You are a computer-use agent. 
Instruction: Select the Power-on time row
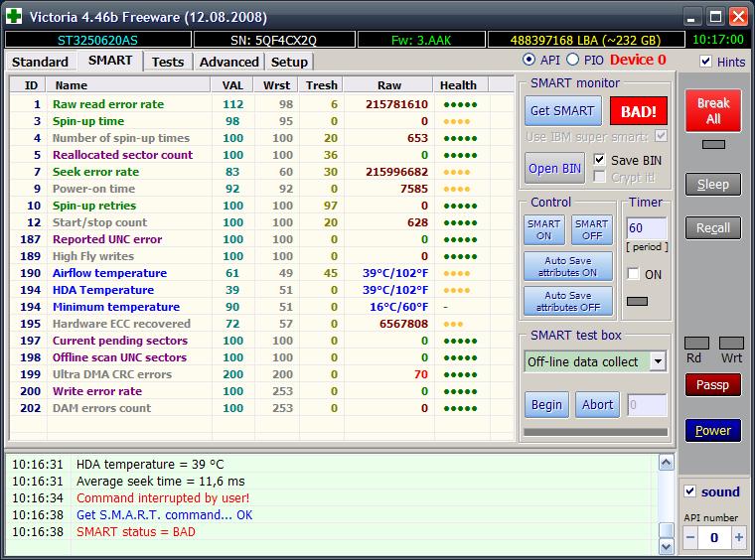tap(262, 188)
